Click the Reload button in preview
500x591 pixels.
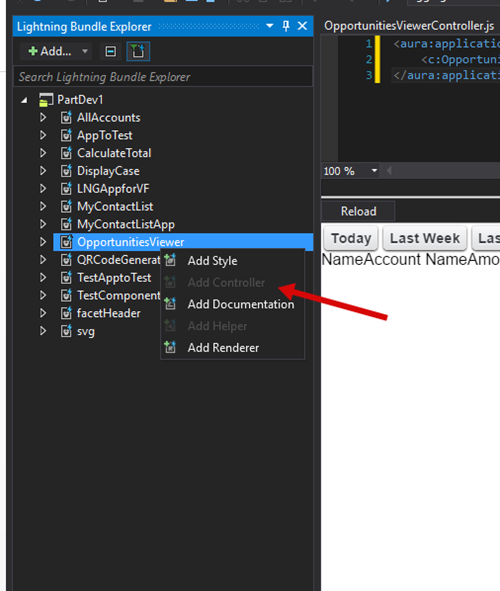point(358,211)
